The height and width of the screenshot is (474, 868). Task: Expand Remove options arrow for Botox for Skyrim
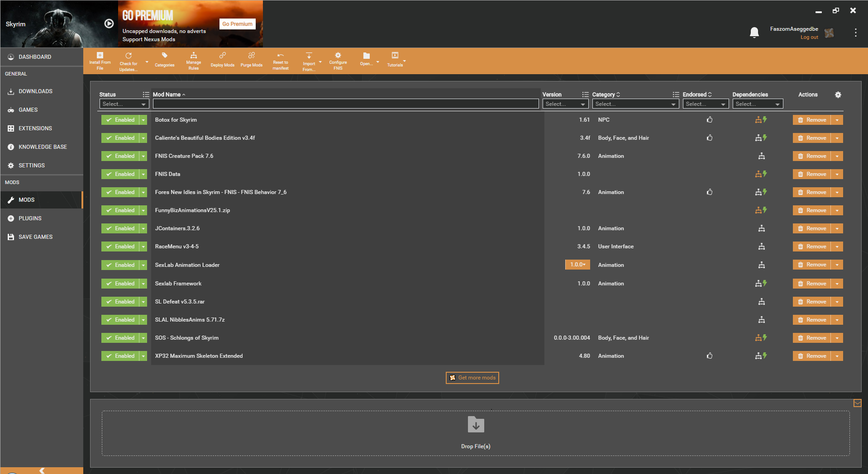[837, 120]
